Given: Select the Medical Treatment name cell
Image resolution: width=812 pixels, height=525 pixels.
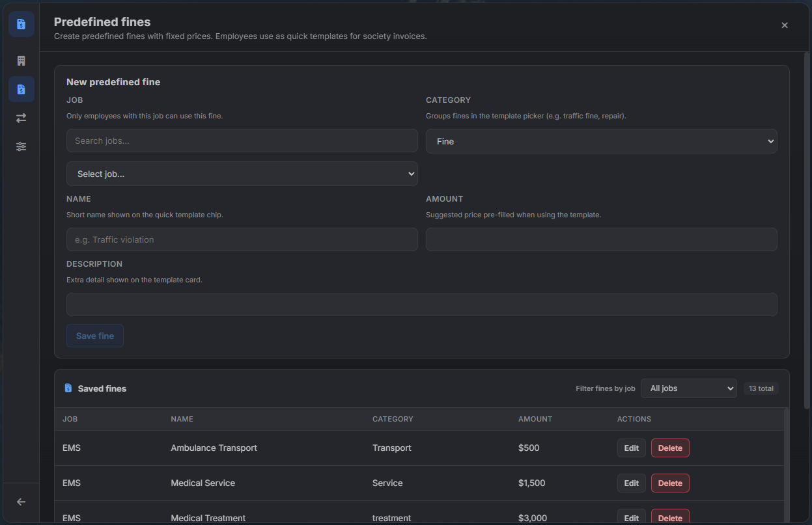Looking at the screenshot, I should click(x=208, y=518).
